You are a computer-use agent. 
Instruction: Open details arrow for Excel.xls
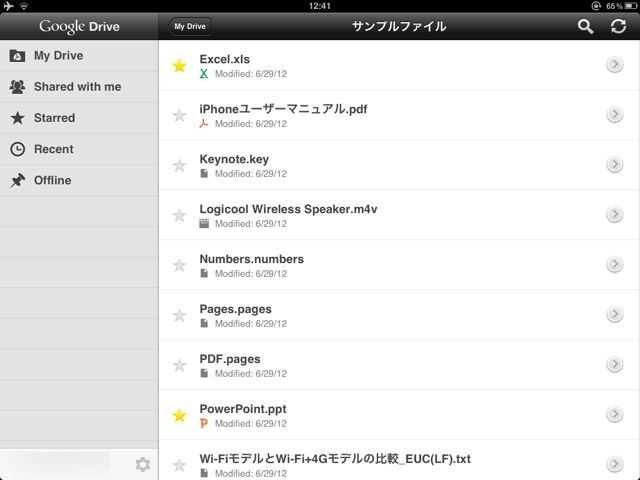point(614,64)
